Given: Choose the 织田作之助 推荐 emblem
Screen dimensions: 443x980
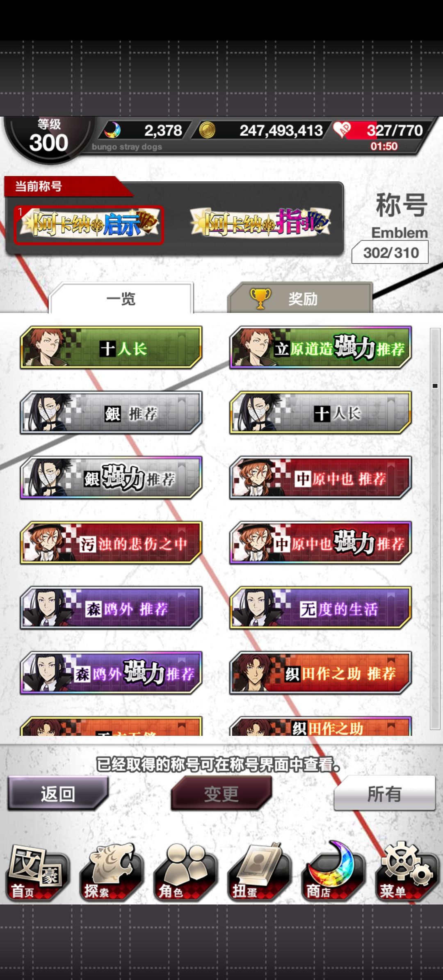Looking at the screenshot, I should tap(321, 673).
